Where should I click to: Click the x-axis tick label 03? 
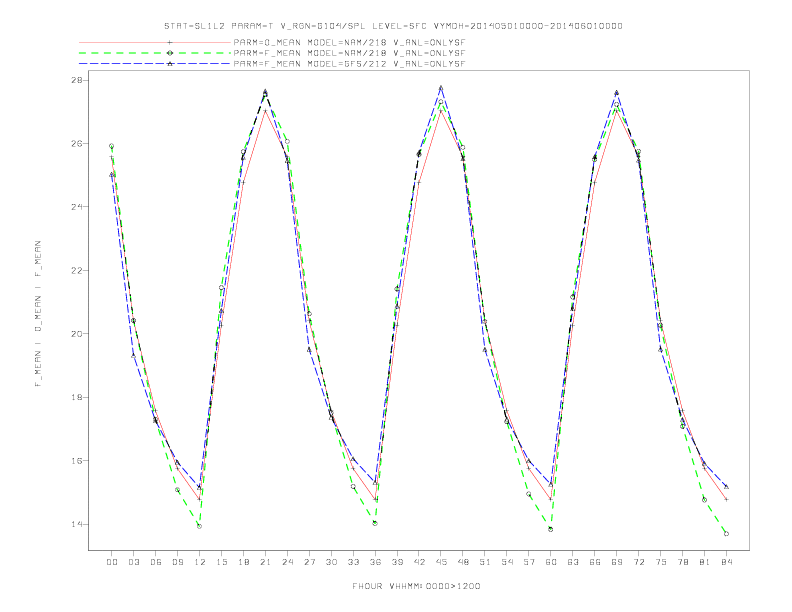point(134,562)
